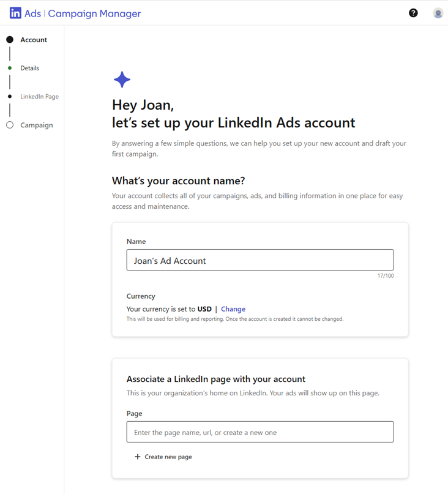Open the help question mark icon
Viewport: 448px width, 494px height.
[x=413, y=12]
